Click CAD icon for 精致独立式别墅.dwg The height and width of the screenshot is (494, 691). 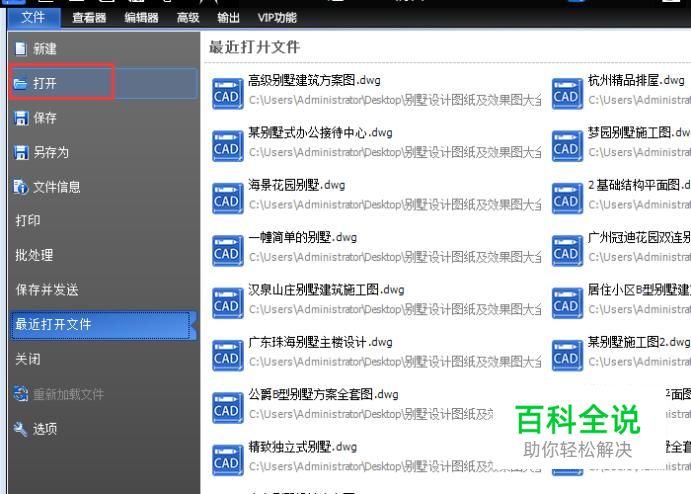227,460
